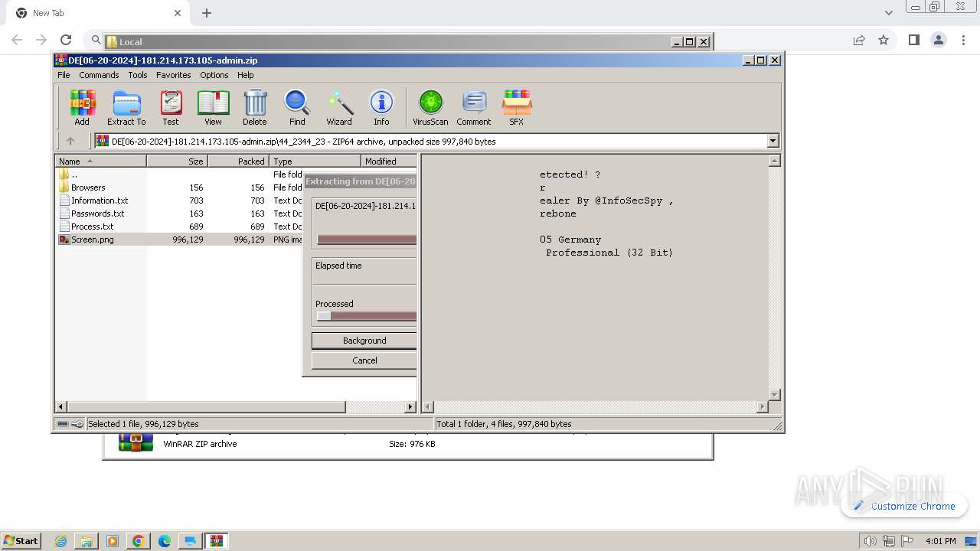980x551 pixels.
Task: Open the Tools menu
Action: point(138,75)
